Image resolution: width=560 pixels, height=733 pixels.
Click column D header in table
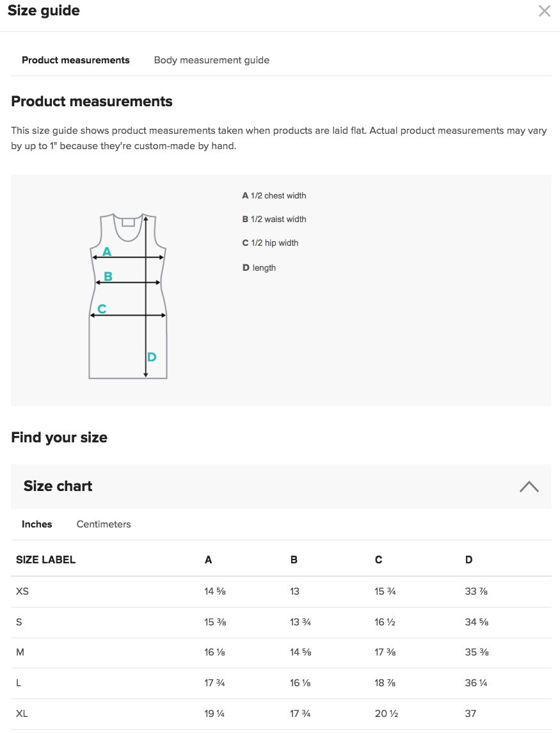click(x=469, y=560)
